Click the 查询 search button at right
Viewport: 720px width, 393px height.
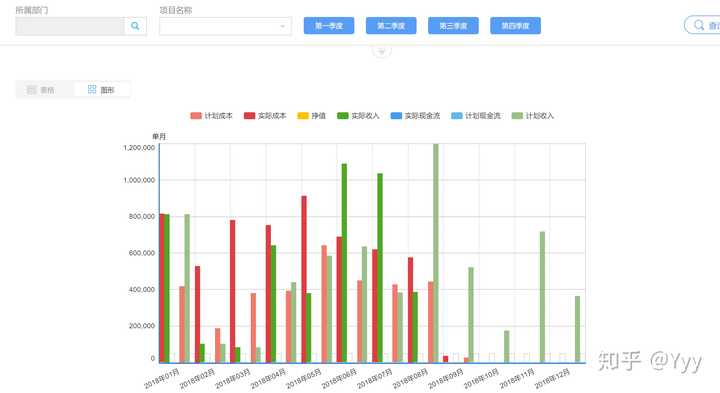coord(703,25)
